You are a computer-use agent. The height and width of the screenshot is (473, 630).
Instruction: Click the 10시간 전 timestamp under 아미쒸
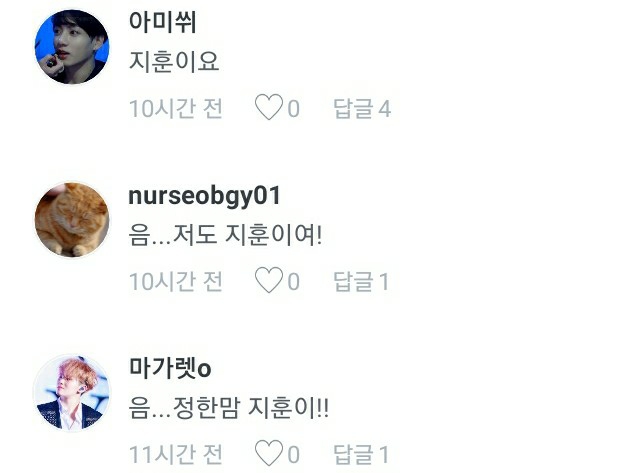tap(176, 109)
